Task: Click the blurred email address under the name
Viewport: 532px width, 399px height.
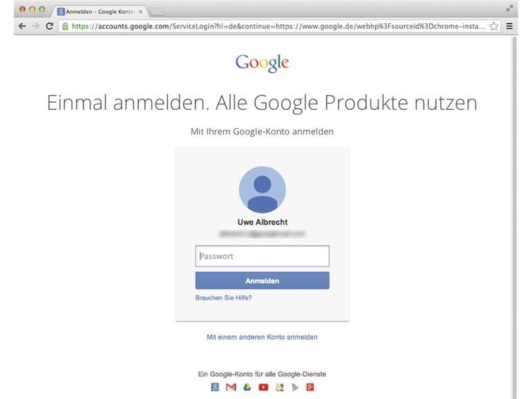Action: coord(263,233)
